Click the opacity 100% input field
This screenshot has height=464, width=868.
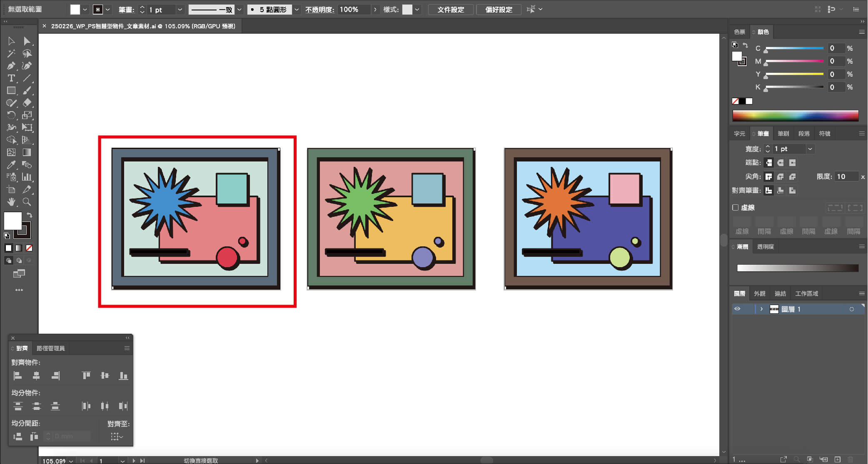354,10
